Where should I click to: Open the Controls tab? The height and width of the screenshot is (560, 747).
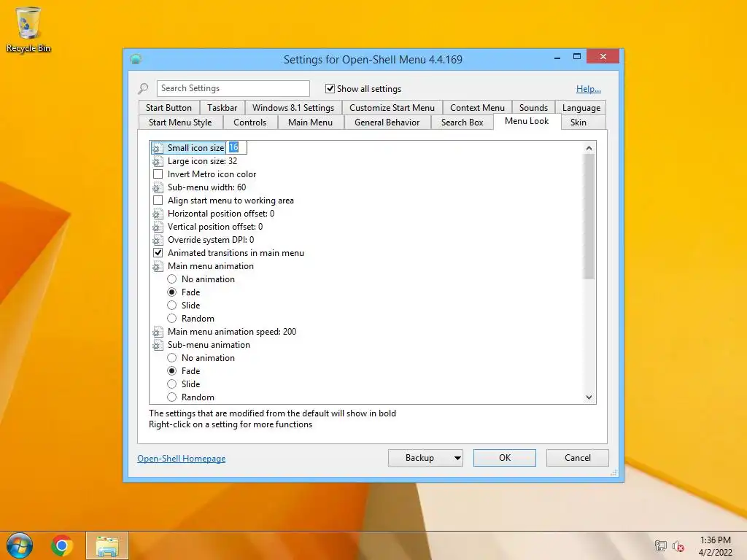(x=249, y=122)
